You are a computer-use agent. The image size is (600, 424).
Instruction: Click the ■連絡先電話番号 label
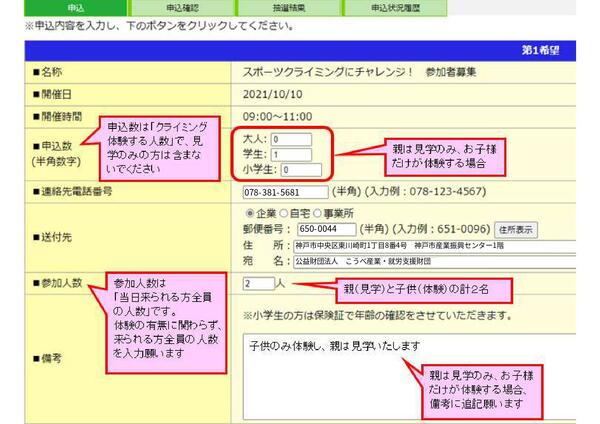click(x=73, y=191)
